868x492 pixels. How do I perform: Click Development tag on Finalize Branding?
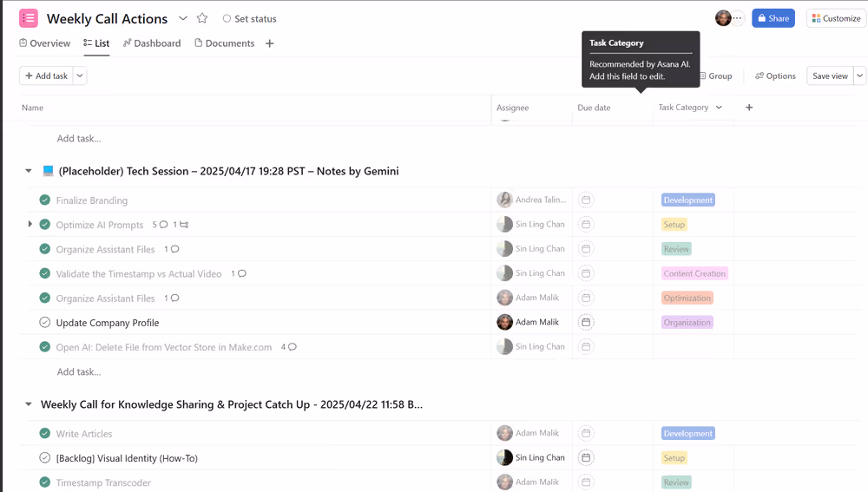[688, 200]
